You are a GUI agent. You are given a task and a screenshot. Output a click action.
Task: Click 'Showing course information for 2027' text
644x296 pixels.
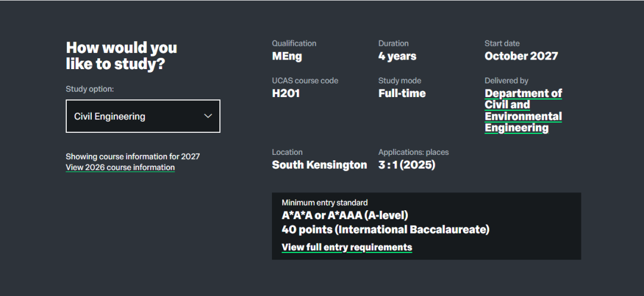click(132, 157)
